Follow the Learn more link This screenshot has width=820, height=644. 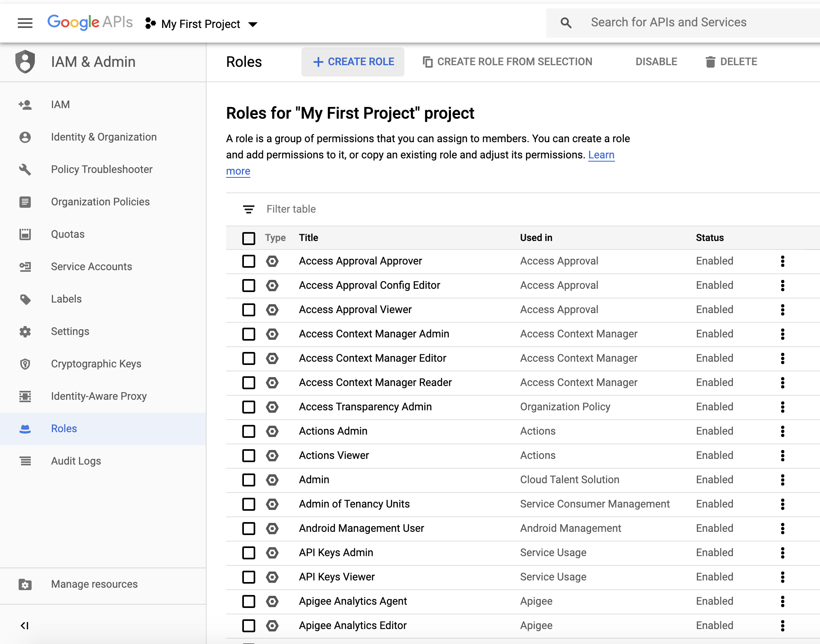click(601, 155)
